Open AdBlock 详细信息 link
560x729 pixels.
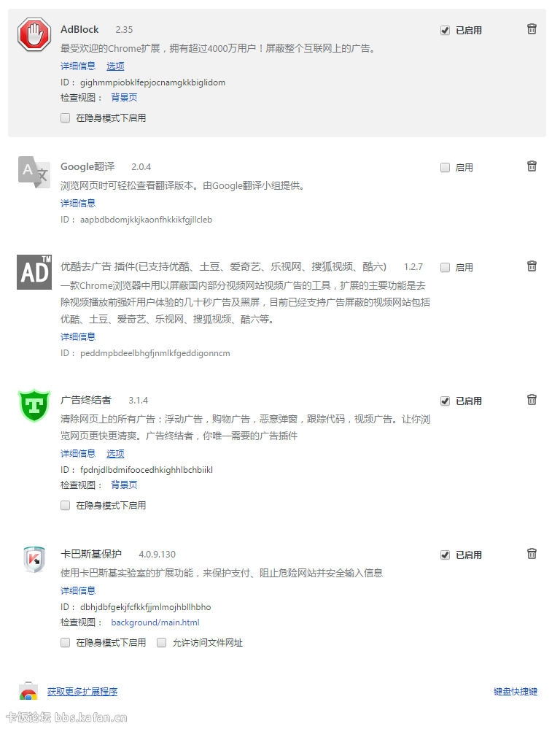tap(78, 66)
